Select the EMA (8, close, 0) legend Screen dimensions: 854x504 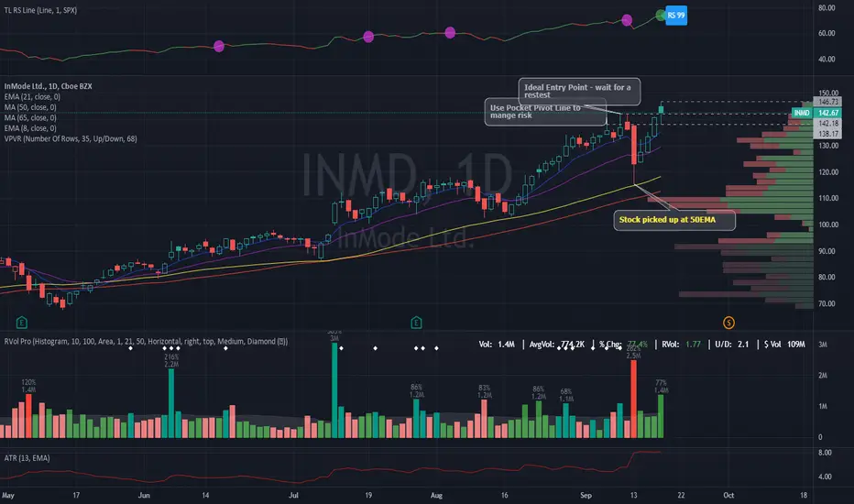coord(30,128)
